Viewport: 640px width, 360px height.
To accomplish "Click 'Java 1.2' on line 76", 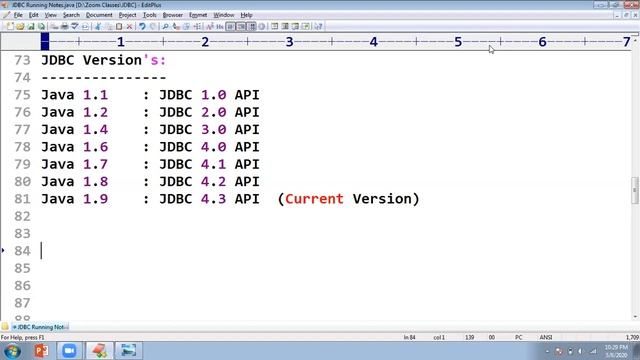I will click(x=74, y=112).
